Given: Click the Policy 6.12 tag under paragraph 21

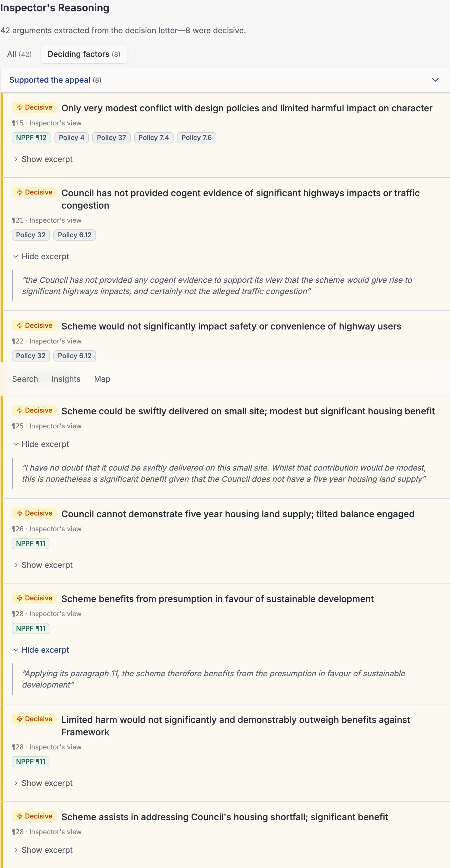Looking at the screenshot, I should pyautogui.click(x=74, y=235).
